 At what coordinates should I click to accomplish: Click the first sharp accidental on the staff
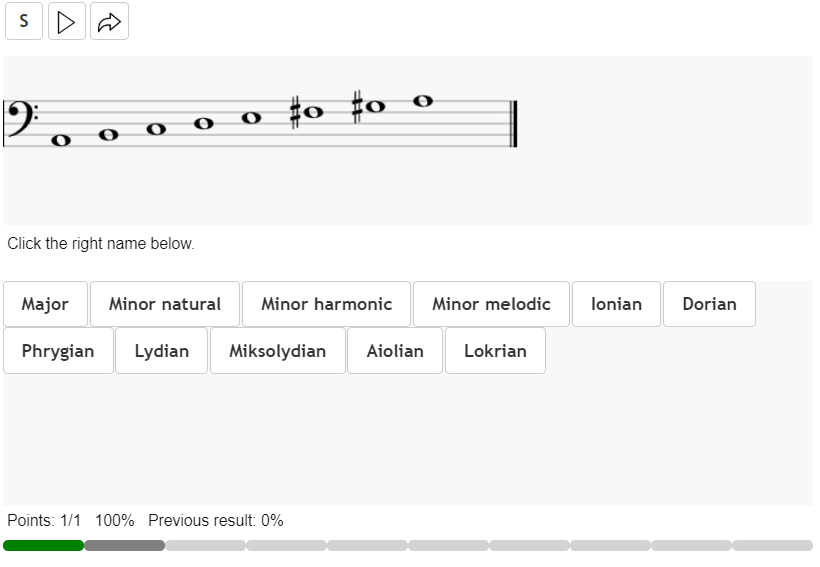pyautogui.click(x=295, y=112)
